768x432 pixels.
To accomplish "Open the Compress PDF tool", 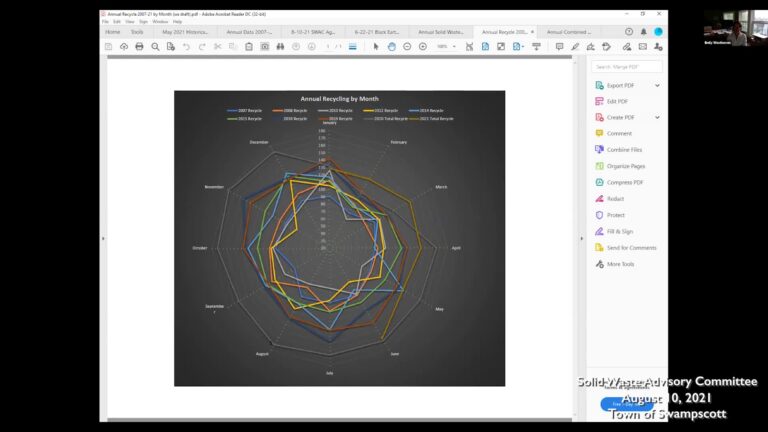I will coord(624,182).
